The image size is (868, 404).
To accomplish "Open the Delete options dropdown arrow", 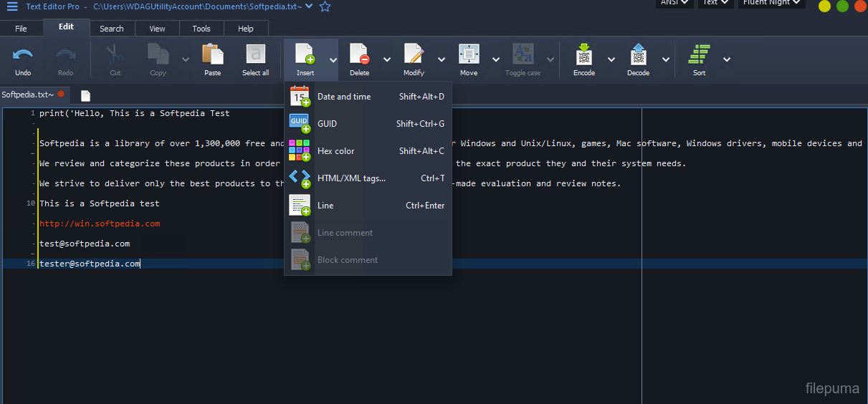I will pos(387,59).
